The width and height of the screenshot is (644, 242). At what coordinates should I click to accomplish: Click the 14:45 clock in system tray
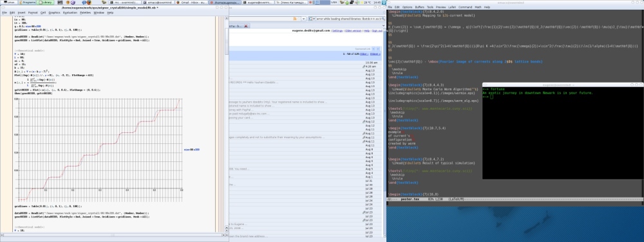pos(377,2)
